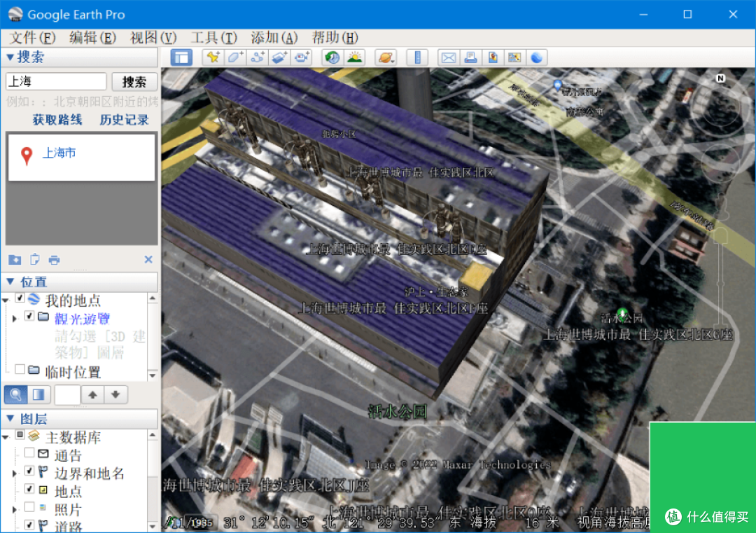
Task: Open 历史记录 history link
Action: [125, 120]
